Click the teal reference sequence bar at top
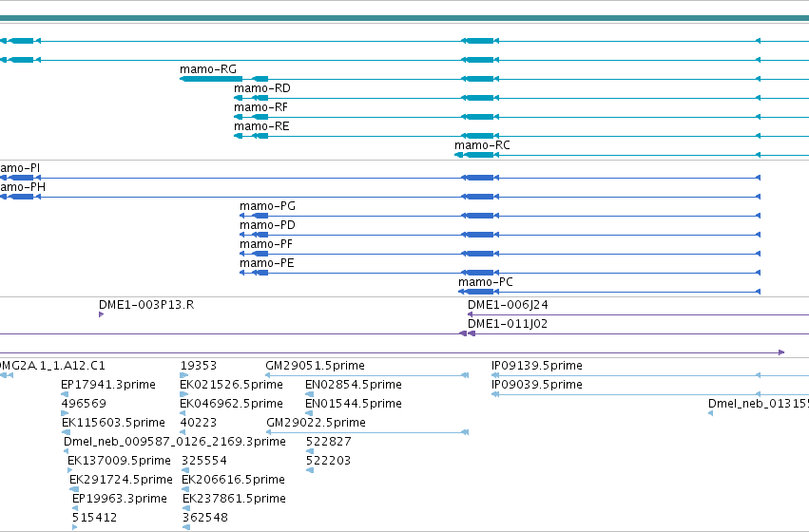The width and height of the screenshot is (809, 532). (405, 19)
